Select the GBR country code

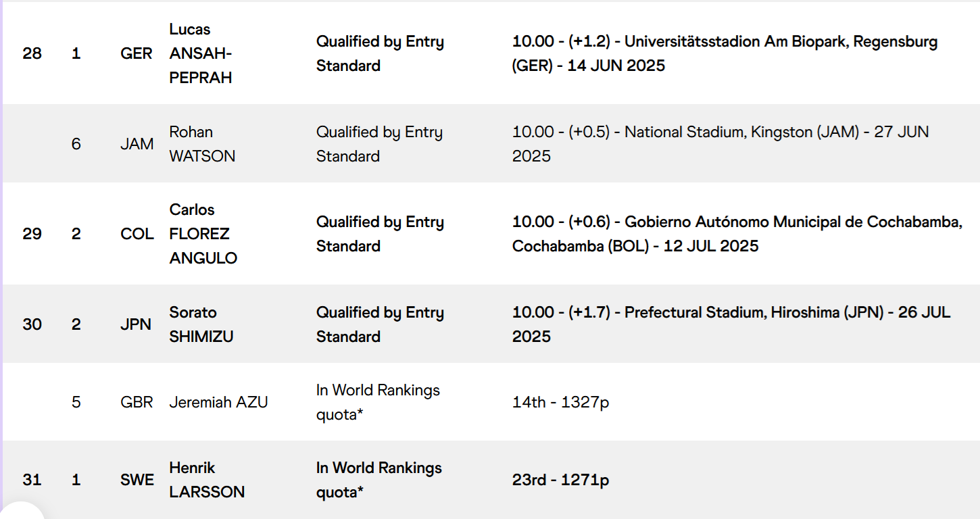(137, 402)
